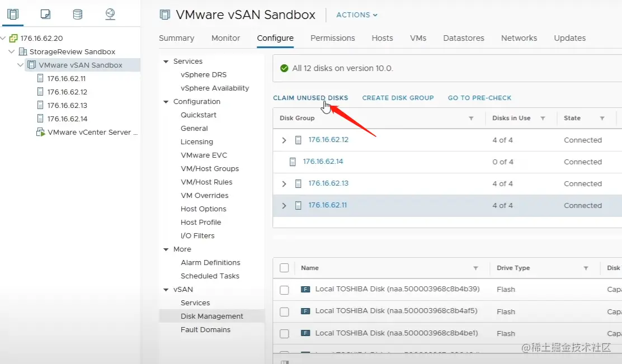
Task: Collapse the Configuration section
Action: [x=166, y=102]
